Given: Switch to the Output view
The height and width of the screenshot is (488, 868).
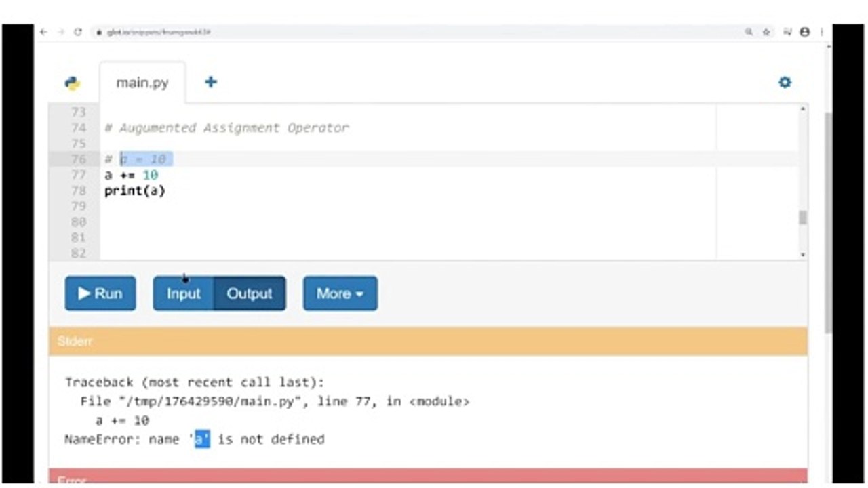Looking at the screenshot, I should pos(250,293).
